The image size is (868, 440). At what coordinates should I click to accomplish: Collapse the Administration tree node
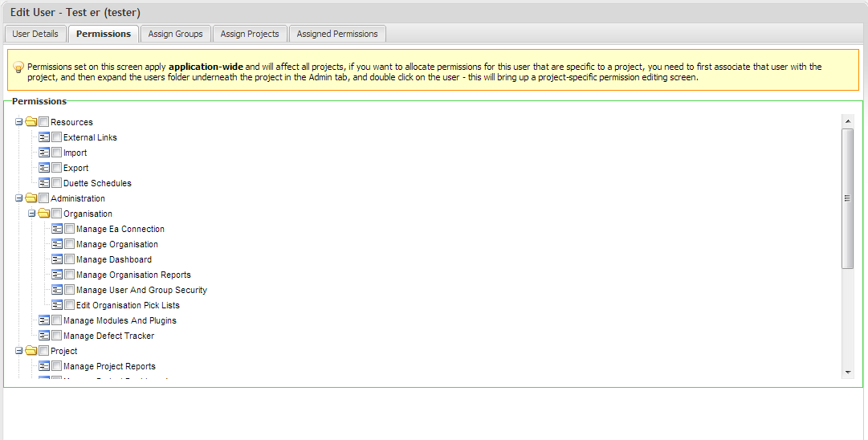click(x=18, y=198)
